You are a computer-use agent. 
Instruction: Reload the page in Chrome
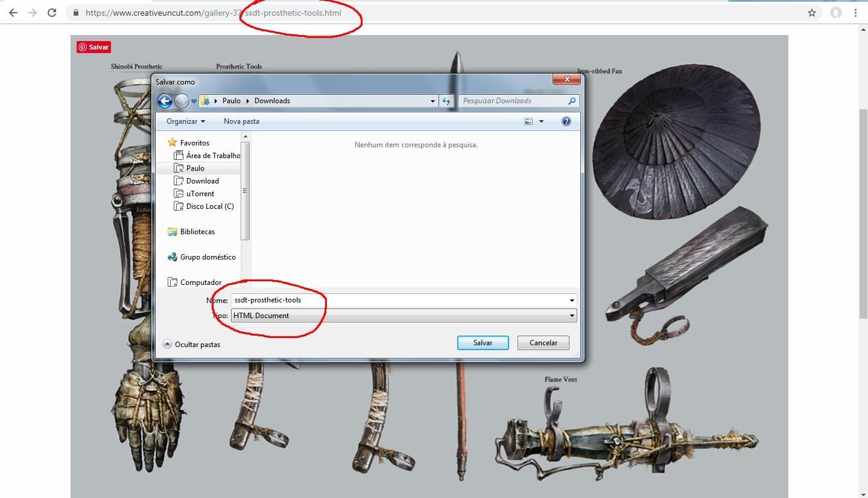[52, 13]
